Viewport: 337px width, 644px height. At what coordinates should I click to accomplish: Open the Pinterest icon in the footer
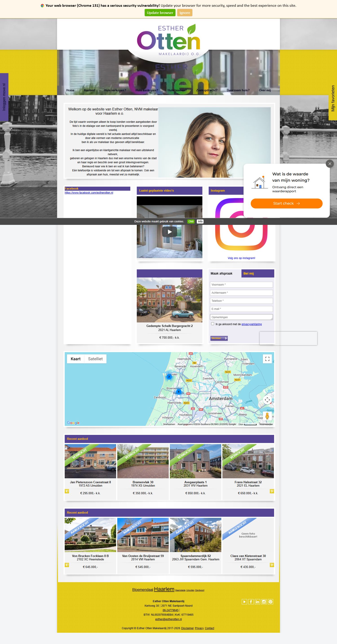(270, 602)
